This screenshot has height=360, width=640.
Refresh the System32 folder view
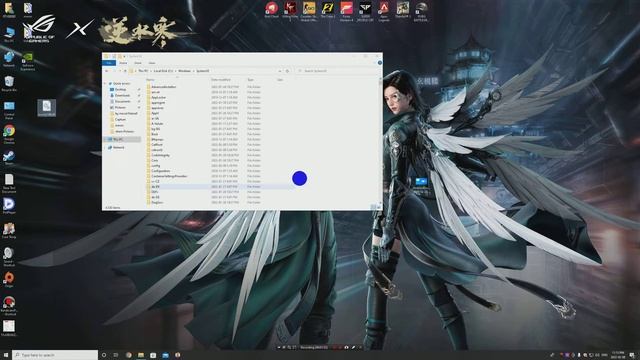[287, 71]
